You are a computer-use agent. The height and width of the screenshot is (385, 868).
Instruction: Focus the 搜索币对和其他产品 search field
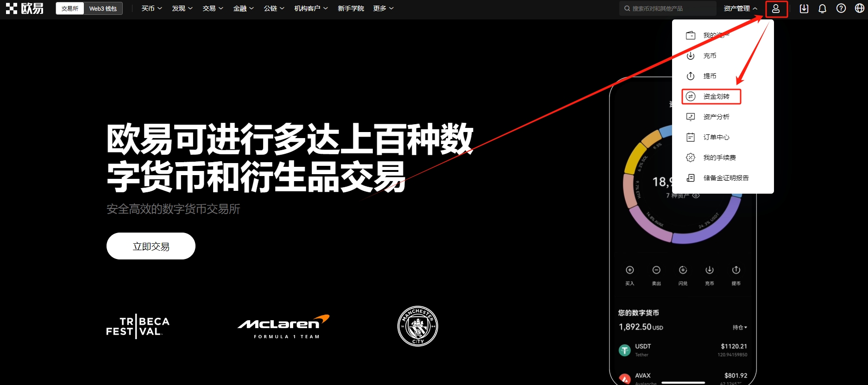(668, 8)
